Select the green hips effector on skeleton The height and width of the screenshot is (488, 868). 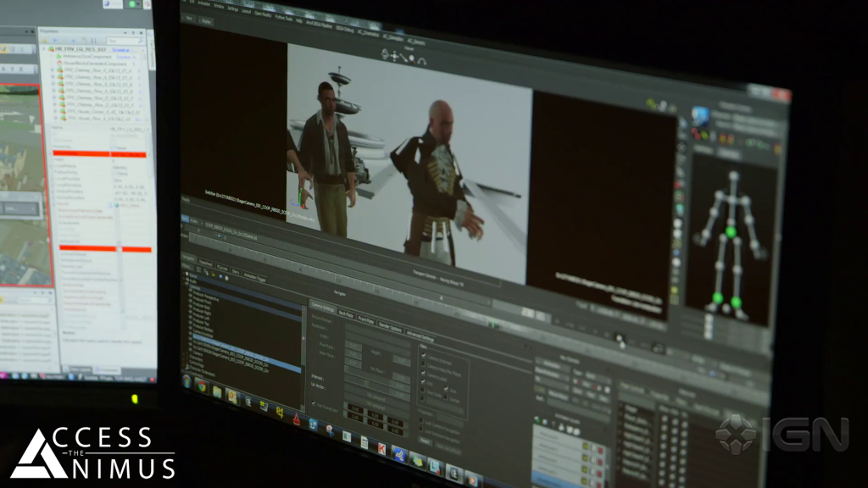(731, 231)
